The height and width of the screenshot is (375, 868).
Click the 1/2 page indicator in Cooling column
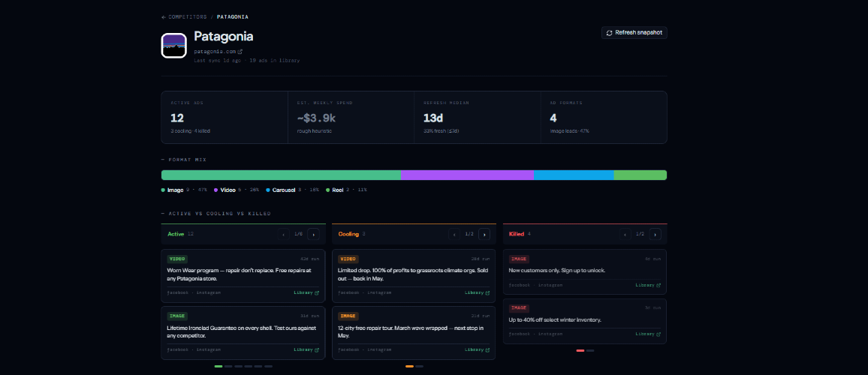[x=469, y=235]
